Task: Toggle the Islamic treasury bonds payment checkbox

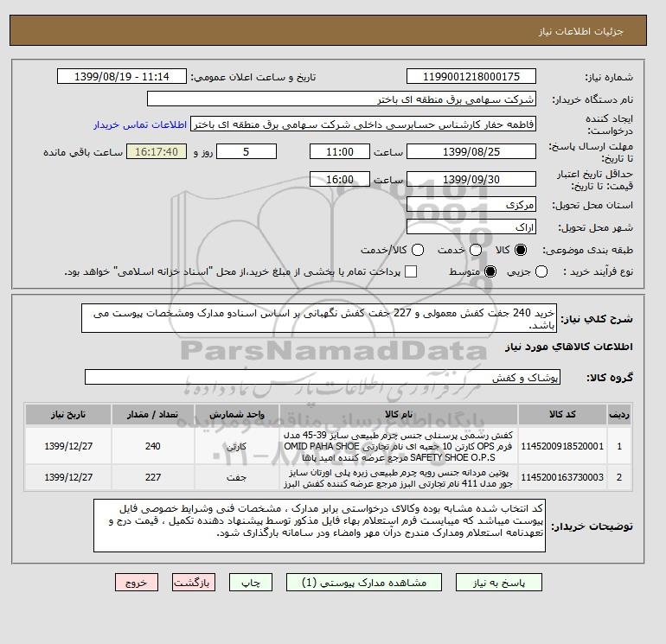Action: pos(411,271)
